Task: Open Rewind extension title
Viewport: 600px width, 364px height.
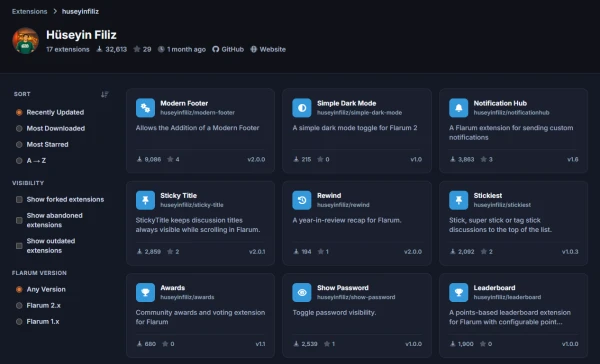Action: click(329, 196)
